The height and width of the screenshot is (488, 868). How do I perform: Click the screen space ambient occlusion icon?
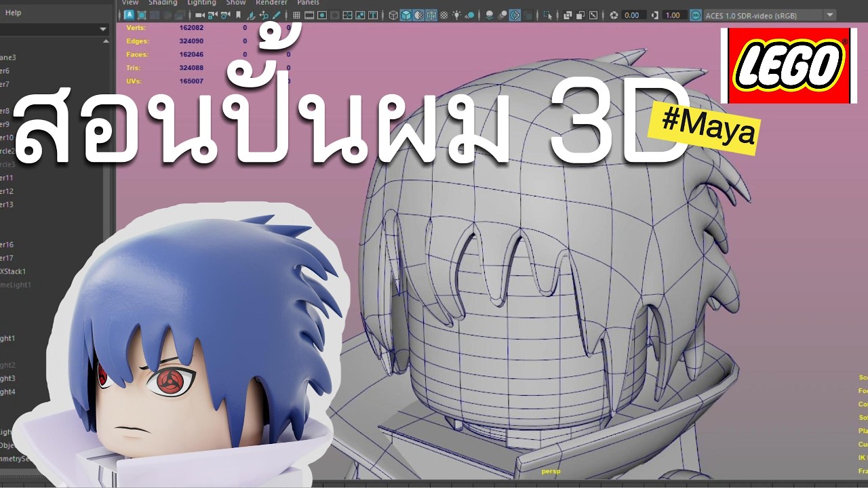point(489,15)
